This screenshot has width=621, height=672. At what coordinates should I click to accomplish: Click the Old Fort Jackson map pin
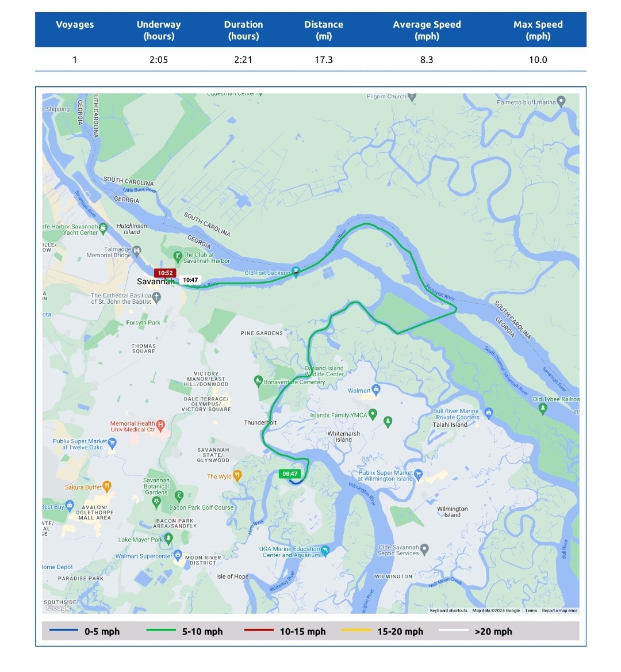[295, 272]
